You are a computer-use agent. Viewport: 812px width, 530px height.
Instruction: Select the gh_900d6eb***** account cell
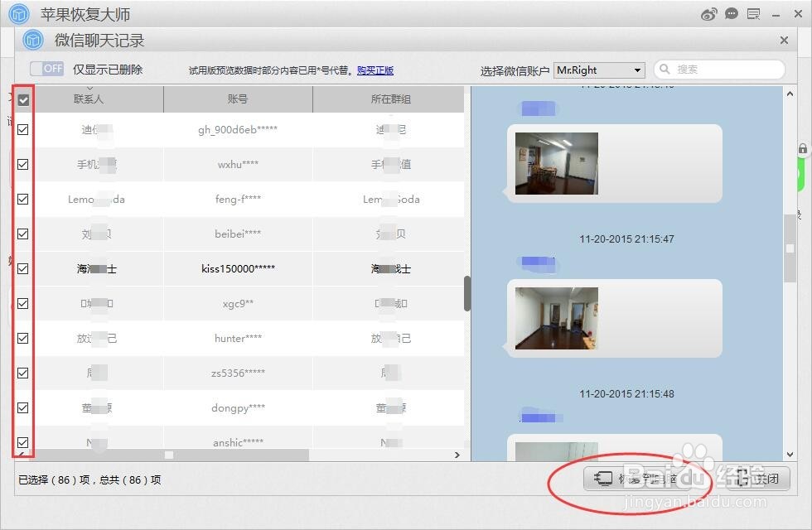point(239,129)
